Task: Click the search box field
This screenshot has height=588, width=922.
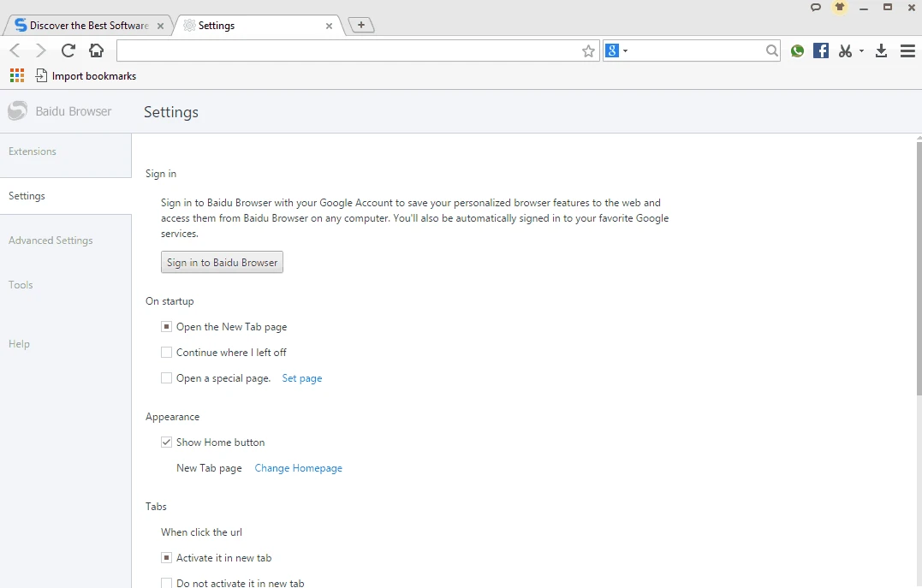Action: pyautogui.click(x=697, y=51)
